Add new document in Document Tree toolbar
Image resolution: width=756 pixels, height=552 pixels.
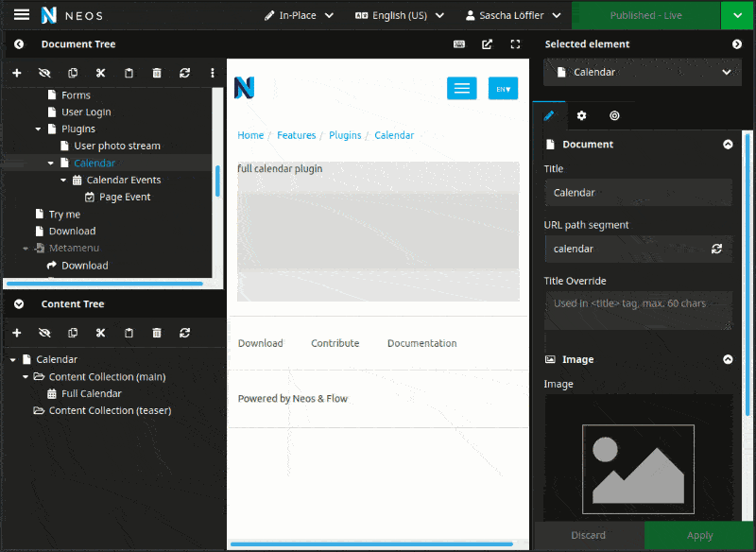point(17,73)
